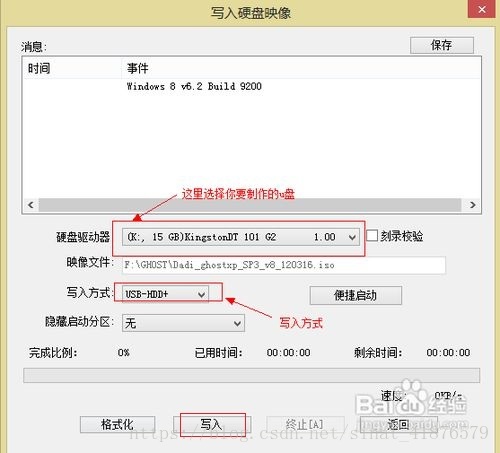Click the 完成比例 0% value
Image resolution: width=500 pixels, height=453 pixels.
(x=123, y=352)
